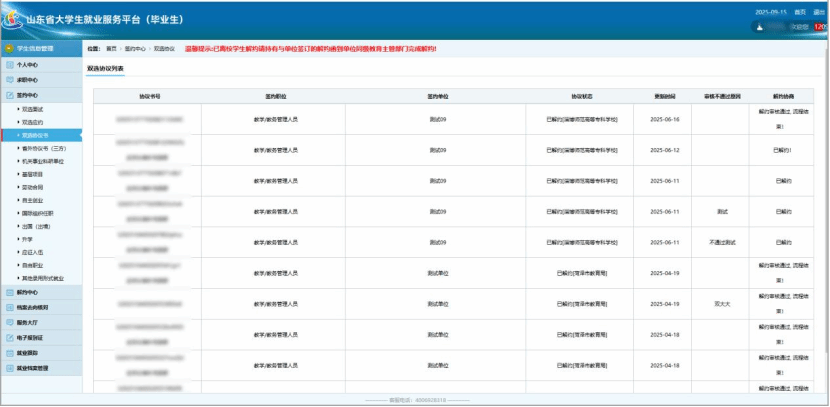Expand the 就业跟踪 sidebar section
This screenshot has height=407, width=830.
click(x=28, y=353)
